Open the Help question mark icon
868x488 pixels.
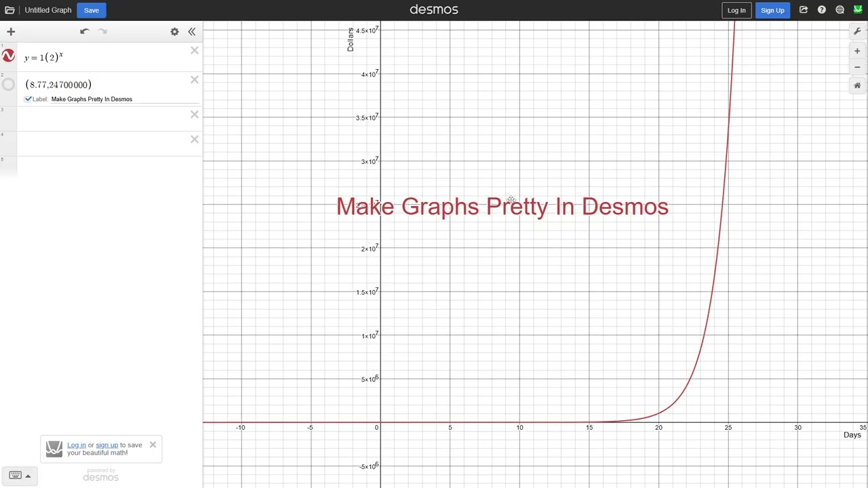822,10
